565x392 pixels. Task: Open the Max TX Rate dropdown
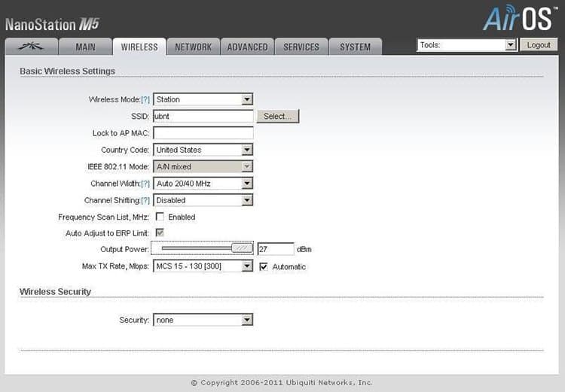tap(203, 266)
